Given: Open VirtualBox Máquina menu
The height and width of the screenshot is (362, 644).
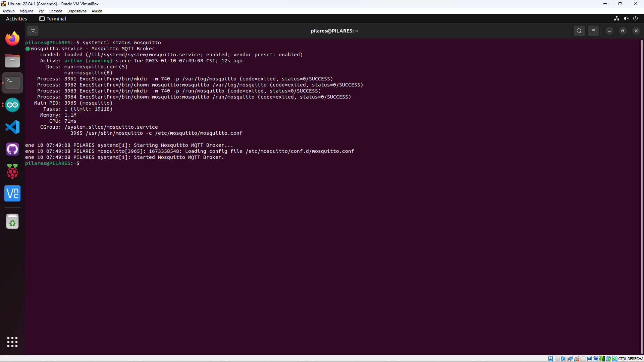Looking at the screenshot, I should tap(26, 11).
